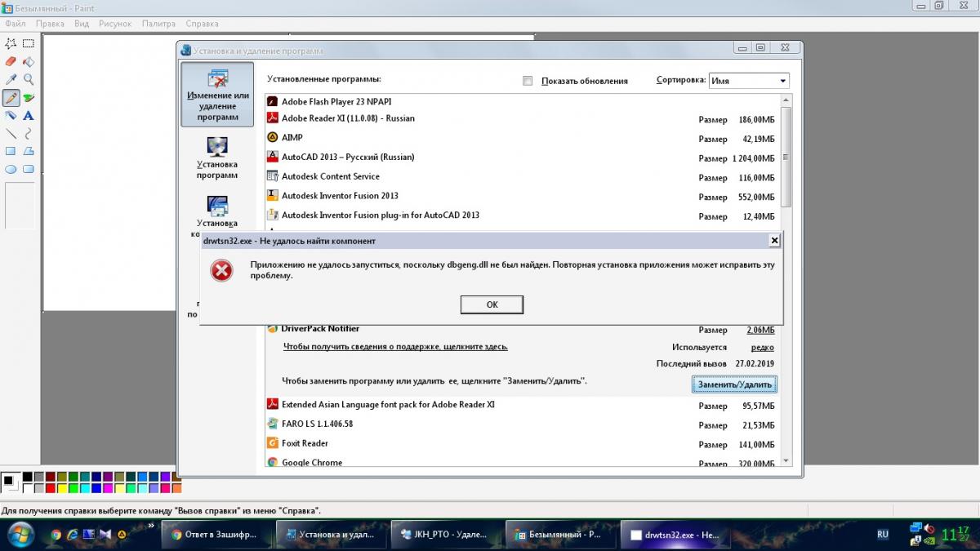
Task: Click the Foxit Reader program icon
Action: point(273,443)
